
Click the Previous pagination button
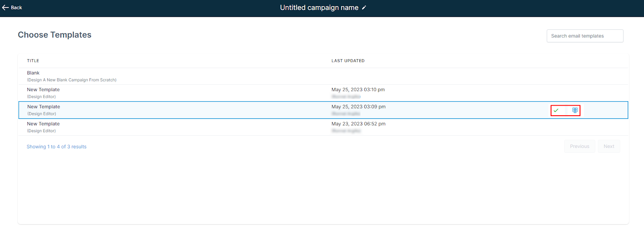pyautogui.click(x=580, y=146)
